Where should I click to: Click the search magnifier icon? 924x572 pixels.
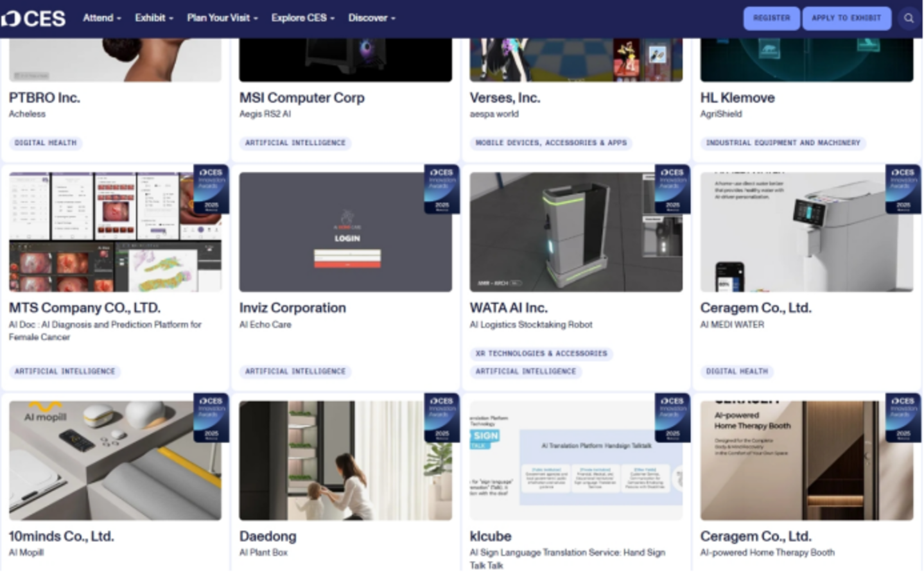click(909, 18)
